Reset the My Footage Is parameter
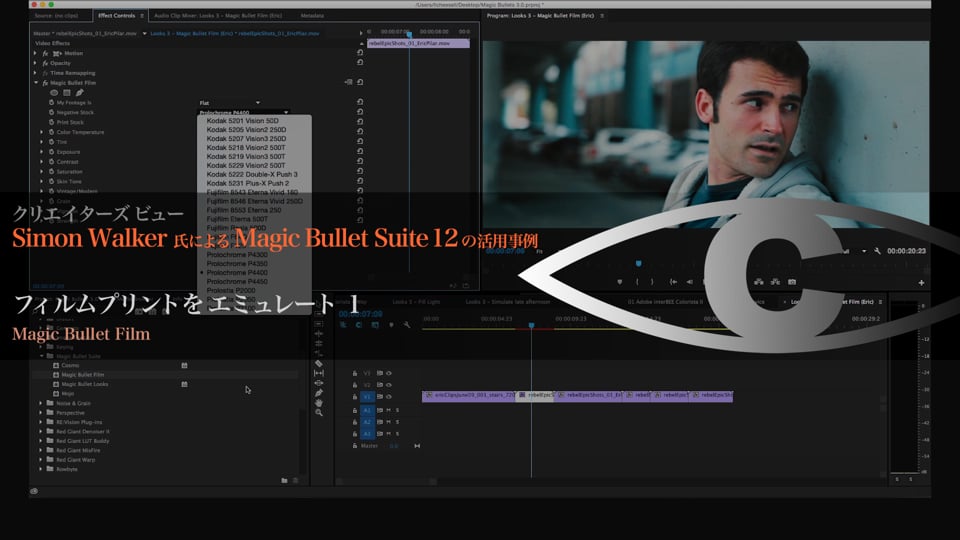The height and width of the screenshot is (540, 960). tap(360, 102)
